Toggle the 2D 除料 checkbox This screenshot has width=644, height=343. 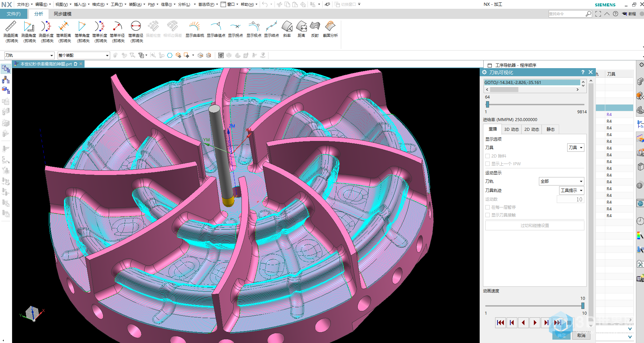487,156
